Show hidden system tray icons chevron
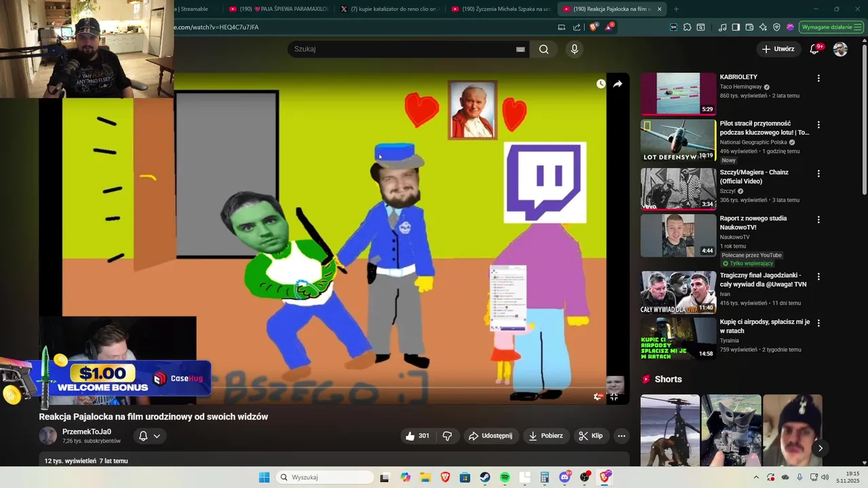The image size is (868, 488). tap(756, 477)
